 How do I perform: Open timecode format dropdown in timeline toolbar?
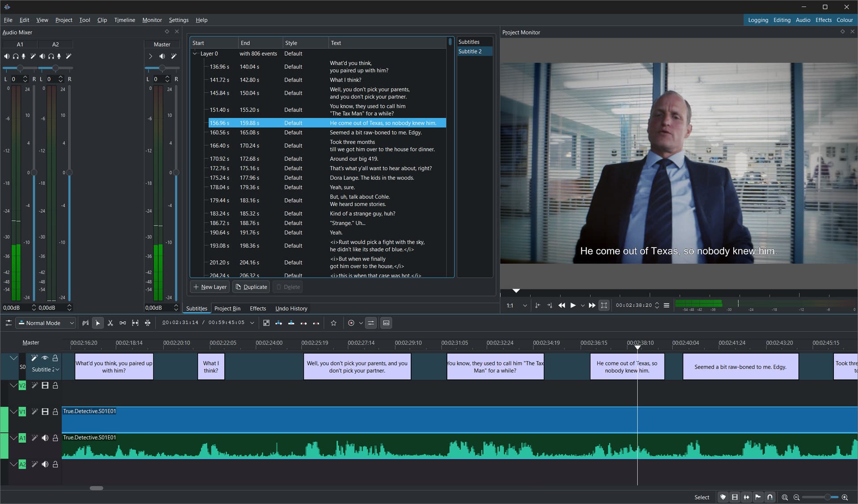click(x=252, y=323)
